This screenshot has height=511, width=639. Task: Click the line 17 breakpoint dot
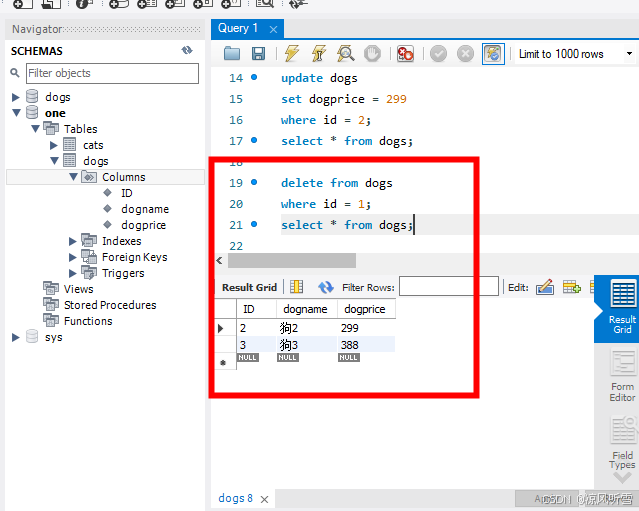click(254, 140)
